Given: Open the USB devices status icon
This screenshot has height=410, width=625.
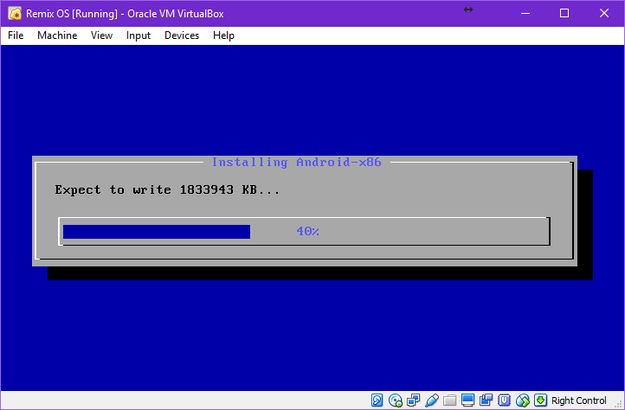Looking at the screenshot, I should click(x=432, y=400).
